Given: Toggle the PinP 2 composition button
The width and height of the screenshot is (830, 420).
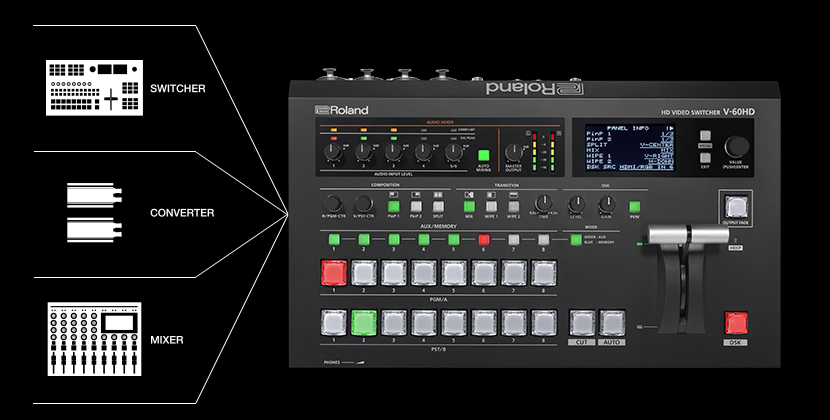Looking at the screenshot, I should 416,207.
